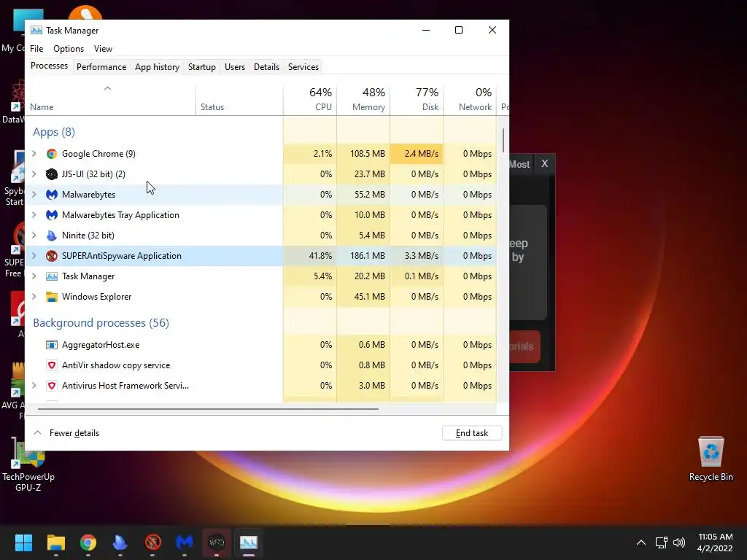Switch to the Services tab
747x560 pixels.
[303, 67]
